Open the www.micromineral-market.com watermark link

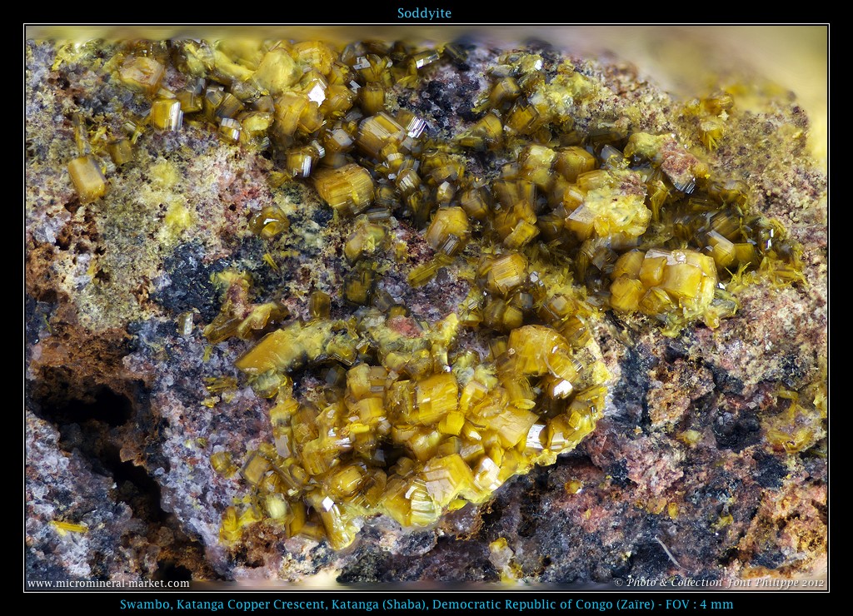pos(108,584)
